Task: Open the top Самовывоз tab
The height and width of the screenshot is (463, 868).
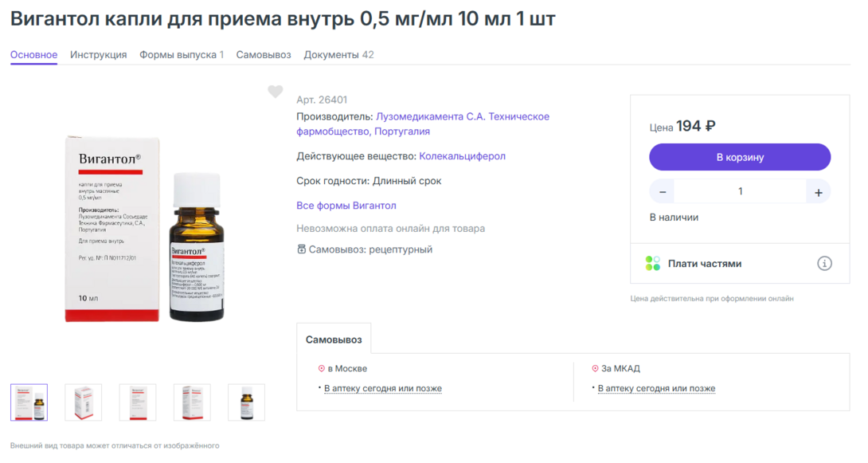Action: (264, 55)
